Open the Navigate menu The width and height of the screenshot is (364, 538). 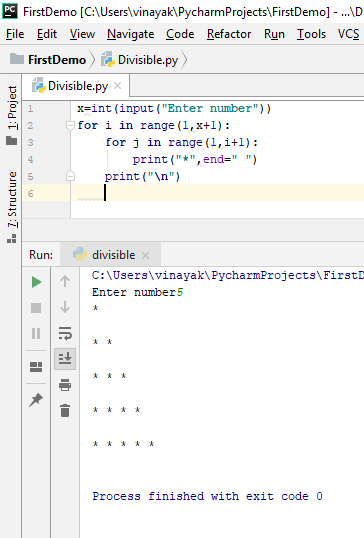tap(130, 34)
